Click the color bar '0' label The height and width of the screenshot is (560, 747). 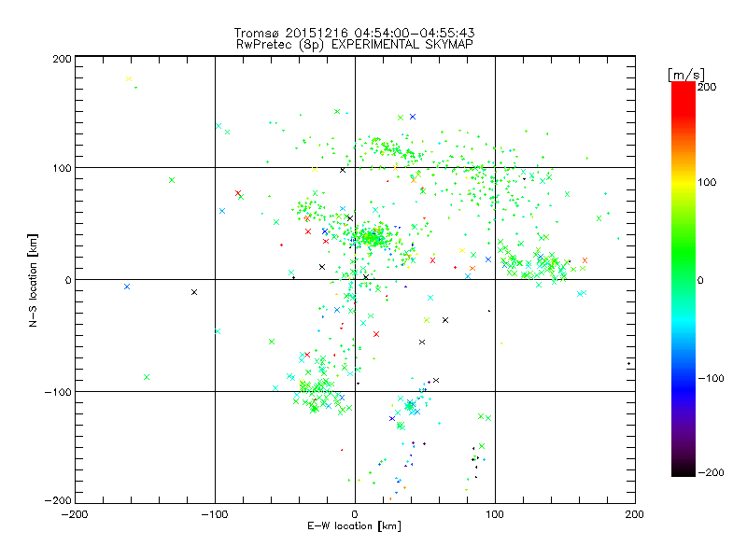coord(700,281)
